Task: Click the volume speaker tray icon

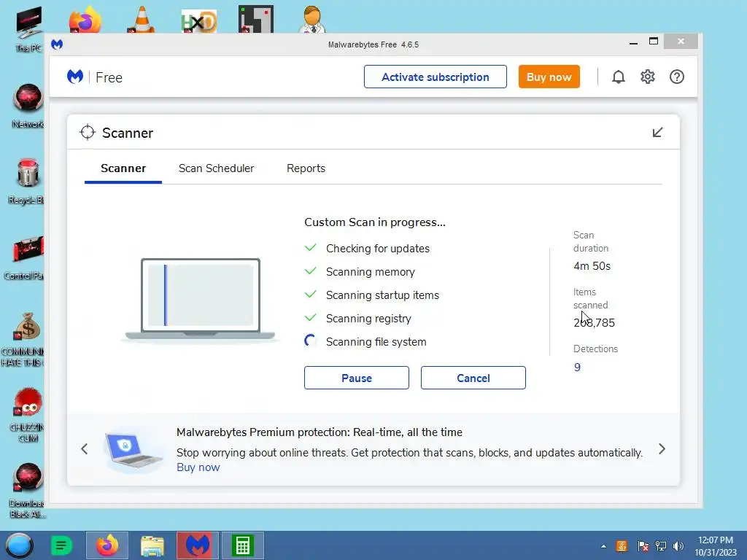Action: point(678,546)
